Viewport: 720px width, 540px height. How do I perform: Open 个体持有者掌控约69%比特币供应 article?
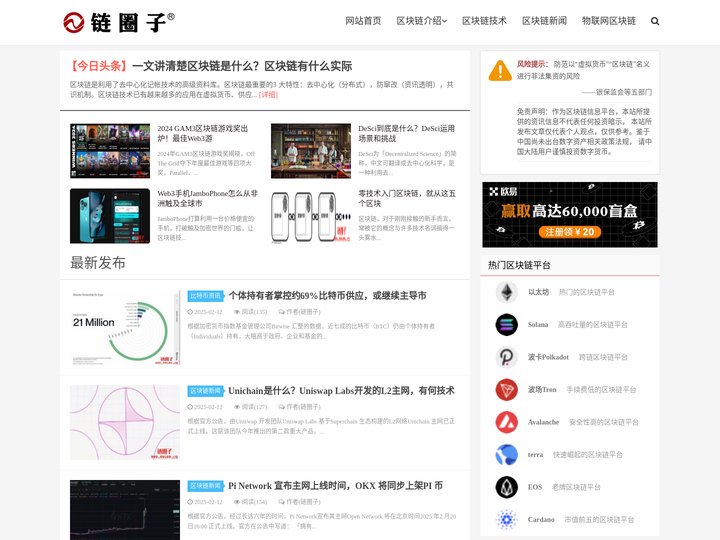[x=328, y=296]
